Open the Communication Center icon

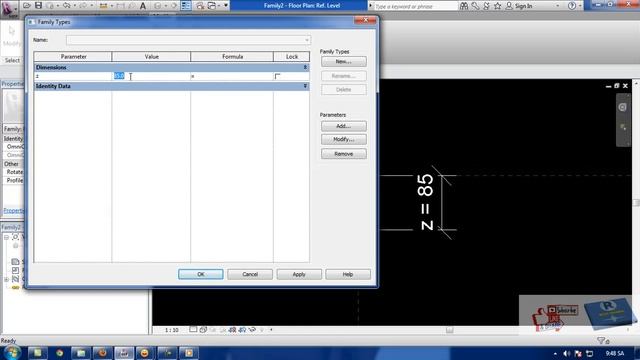(486, 6)
